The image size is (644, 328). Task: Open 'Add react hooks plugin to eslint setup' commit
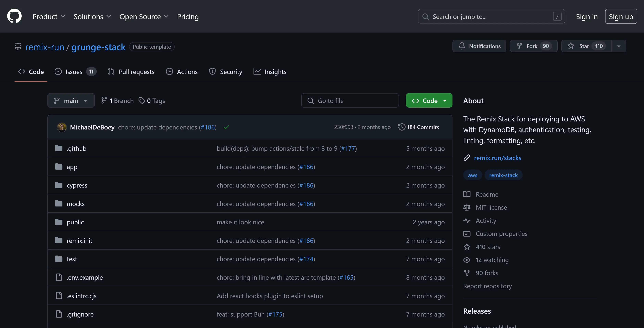[270, 296]
